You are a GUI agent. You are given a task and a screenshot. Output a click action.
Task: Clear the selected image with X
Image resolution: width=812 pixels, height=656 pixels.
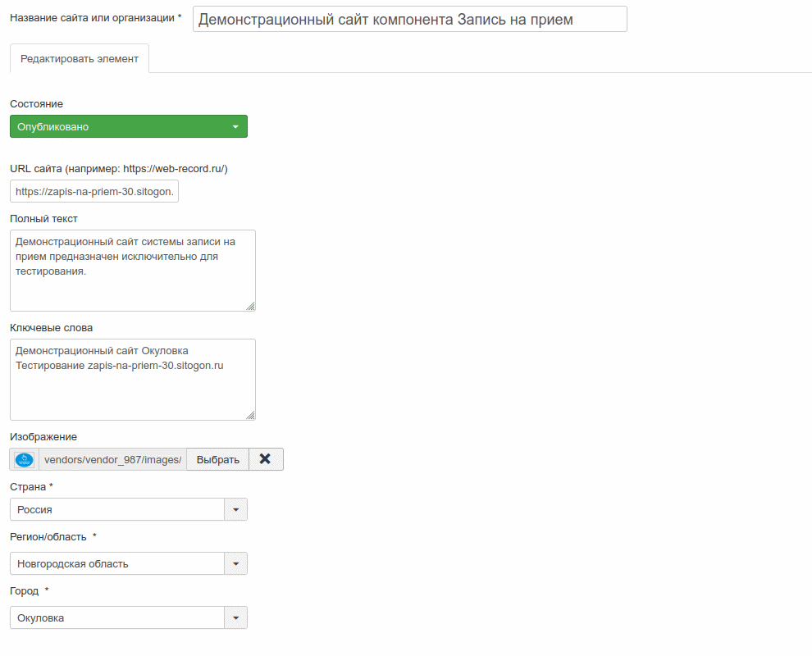[265, 459]
